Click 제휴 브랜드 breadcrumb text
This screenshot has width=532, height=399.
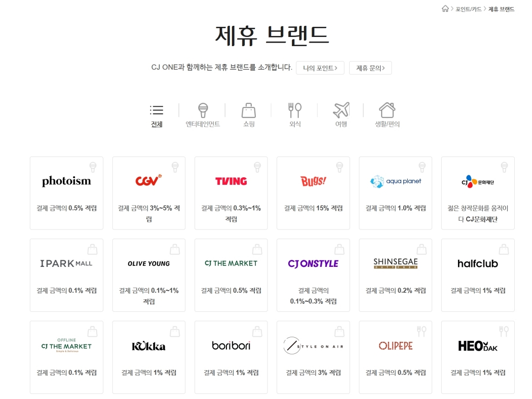point(502,9)
